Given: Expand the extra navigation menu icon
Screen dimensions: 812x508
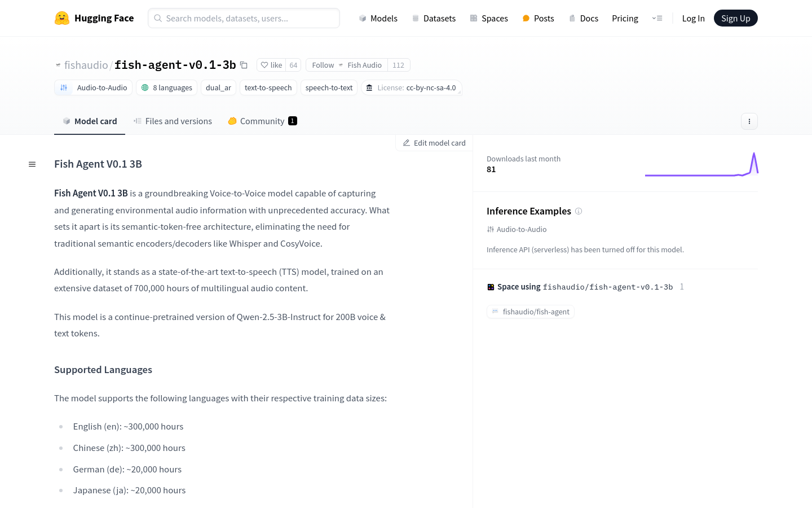Looking at the screenshot, I should [x=657, y=18].
